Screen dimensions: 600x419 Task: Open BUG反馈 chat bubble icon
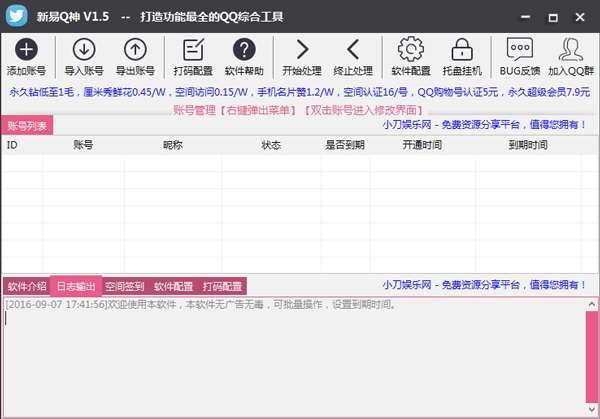click(x=520, y=49)
